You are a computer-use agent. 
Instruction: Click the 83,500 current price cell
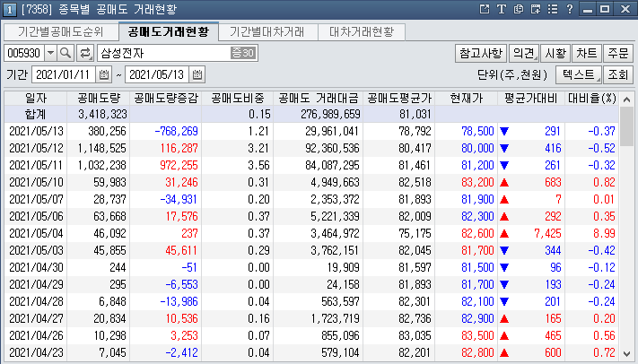(x=467, y=336)
